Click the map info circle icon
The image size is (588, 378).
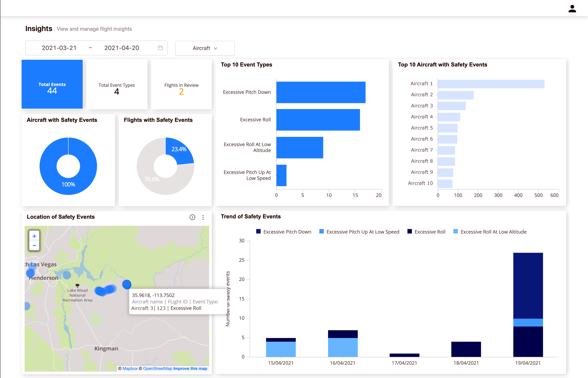192,217
